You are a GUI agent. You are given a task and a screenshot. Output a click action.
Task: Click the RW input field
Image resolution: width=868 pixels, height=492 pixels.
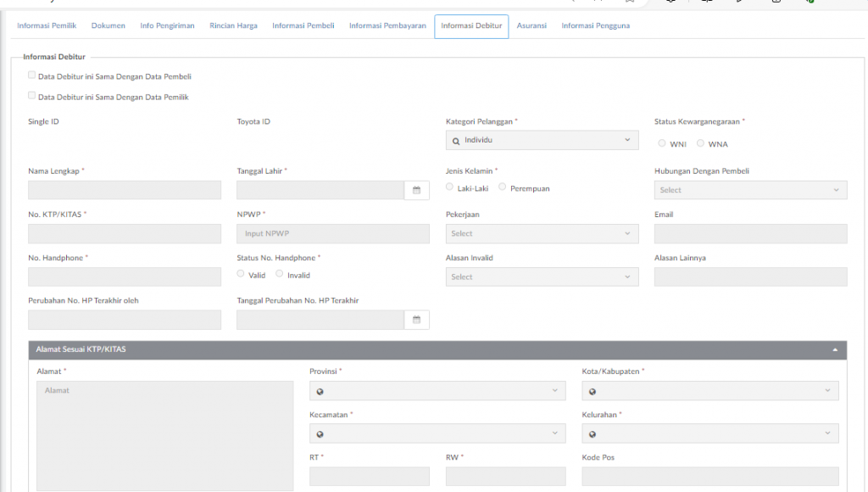click(x=506, y=477)
